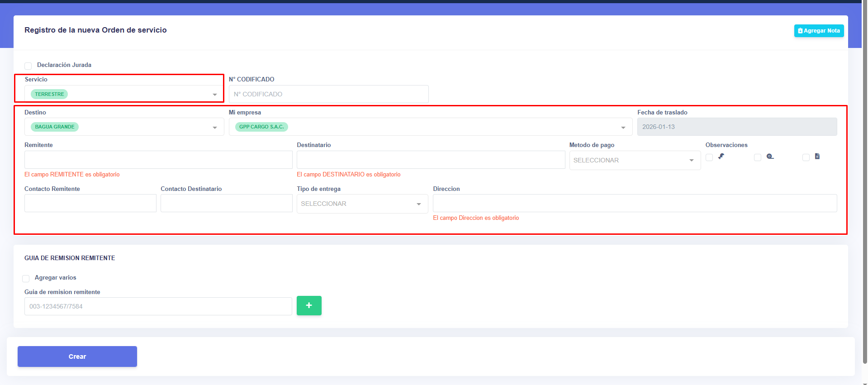
Task: Focus the Remitente text field
Action: pos(158,160)
